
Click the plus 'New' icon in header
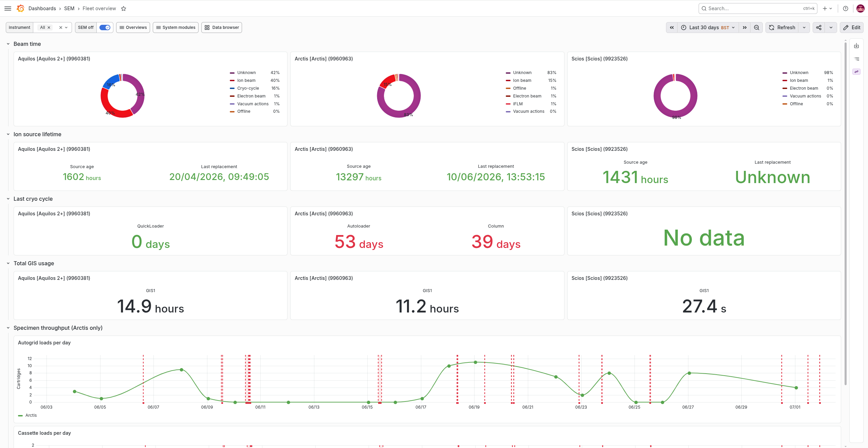827,8
